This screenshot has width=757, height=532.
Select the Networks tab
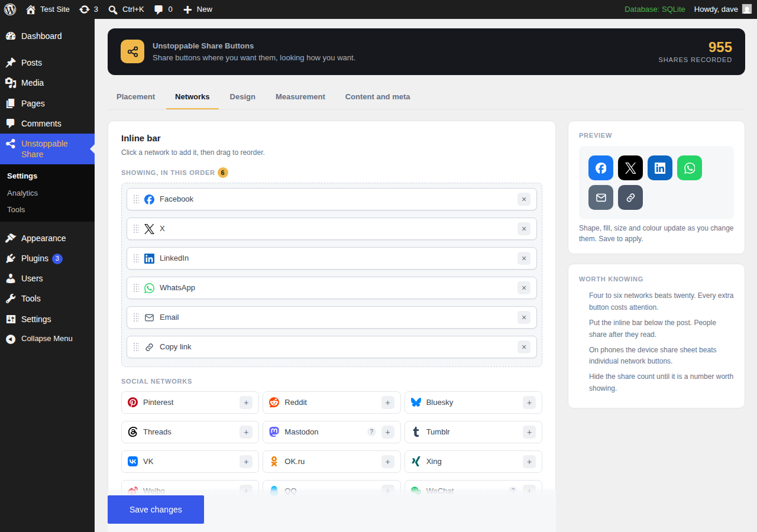click(x=192, y=97)
